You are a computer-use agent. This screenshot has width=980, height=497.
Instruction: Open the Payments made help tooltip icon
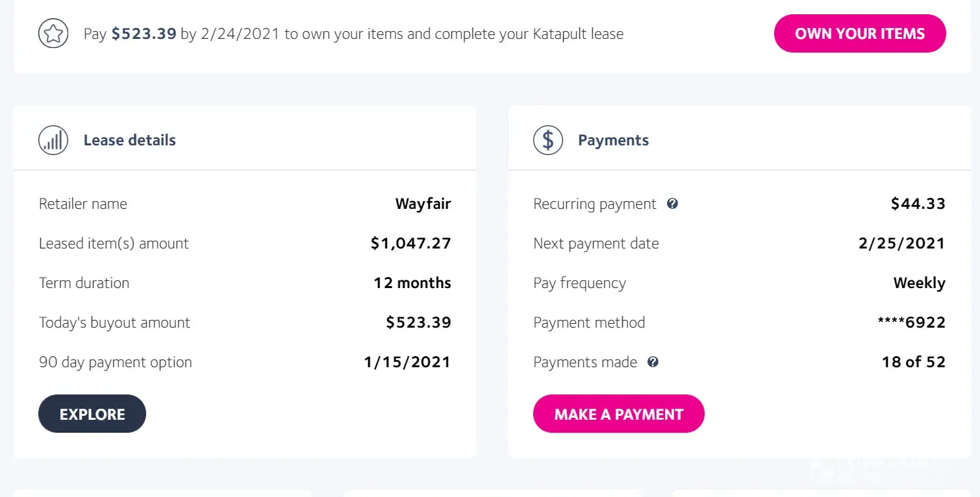pyautogui.click(x=653, y=362)
